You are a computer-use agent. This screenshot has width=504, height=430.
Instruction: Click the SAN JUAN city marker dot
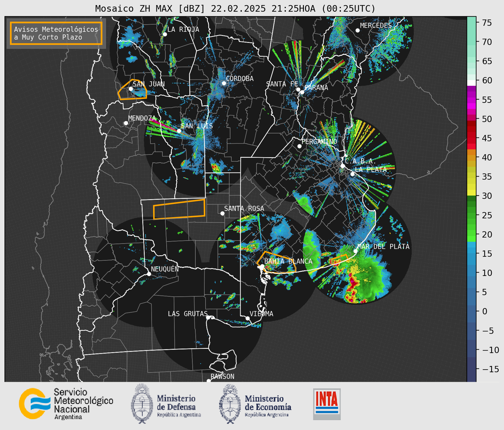pos(131,89)
